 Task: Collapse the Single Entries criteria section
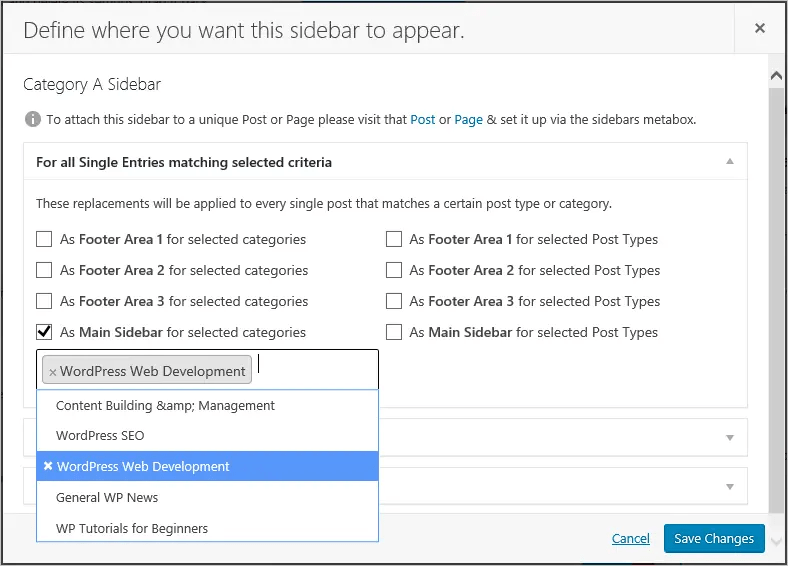(x=730, y=161)
